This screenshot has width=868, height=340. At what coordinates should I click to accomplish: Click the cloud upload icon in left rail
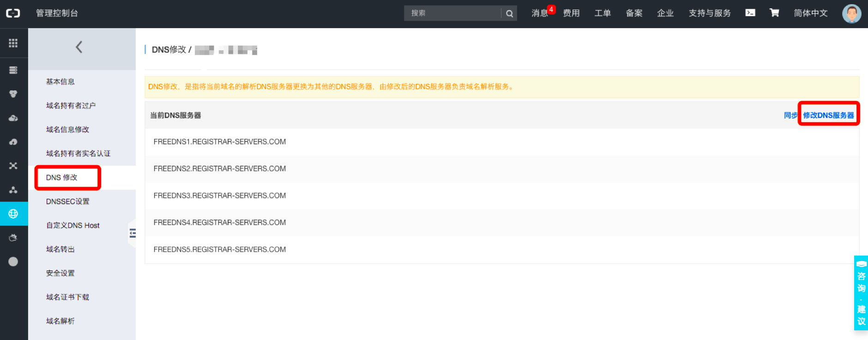point(13,142)
